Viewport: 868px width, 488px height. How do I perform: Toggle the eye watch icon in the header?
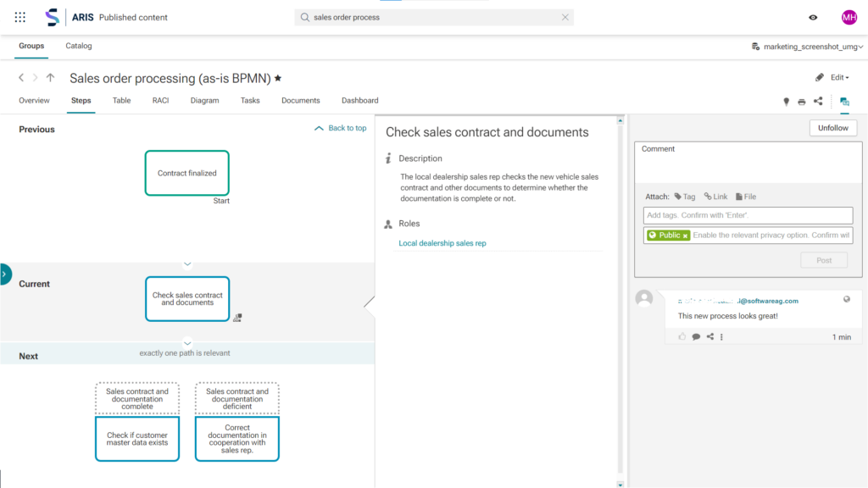point(813,16)
